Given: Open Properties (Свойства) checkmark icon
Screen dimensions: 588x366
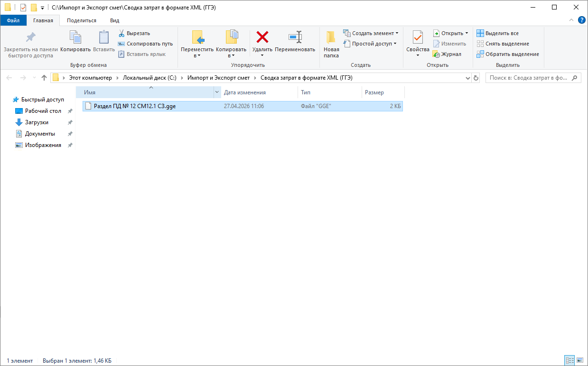Looking at the screenshot, I should coord(418,37).
